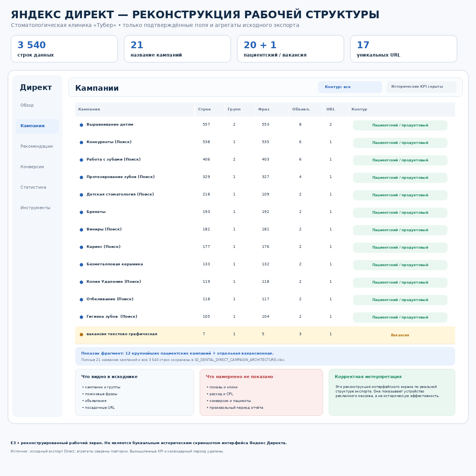Click the Вакансия badge in the last row

(400, 335)
